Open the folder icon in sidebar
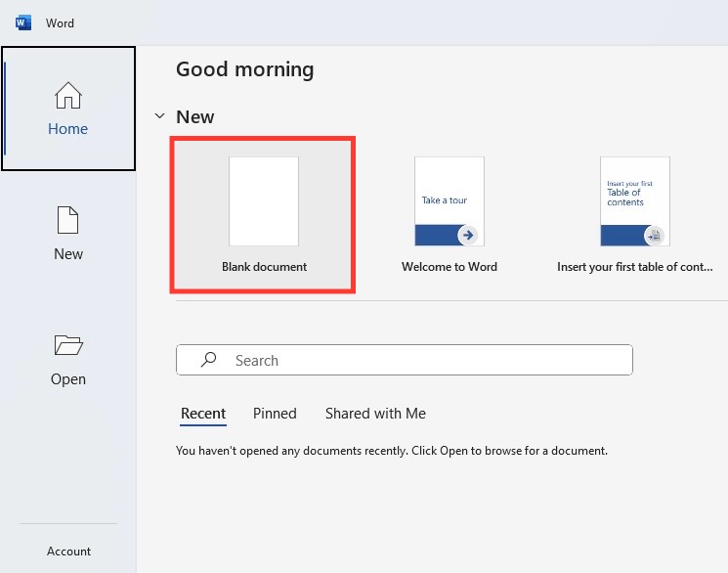Viewport: 728px width, 573px height. click(x=68, y=345)
